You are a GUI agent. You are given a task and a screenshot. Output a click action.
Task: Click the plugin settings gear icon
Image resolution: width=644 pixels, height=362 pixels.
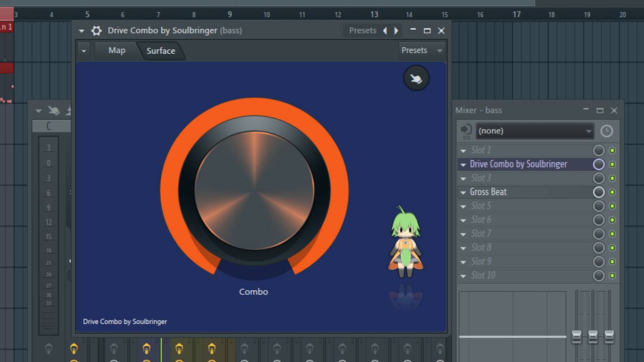click(x=96, y=31)
